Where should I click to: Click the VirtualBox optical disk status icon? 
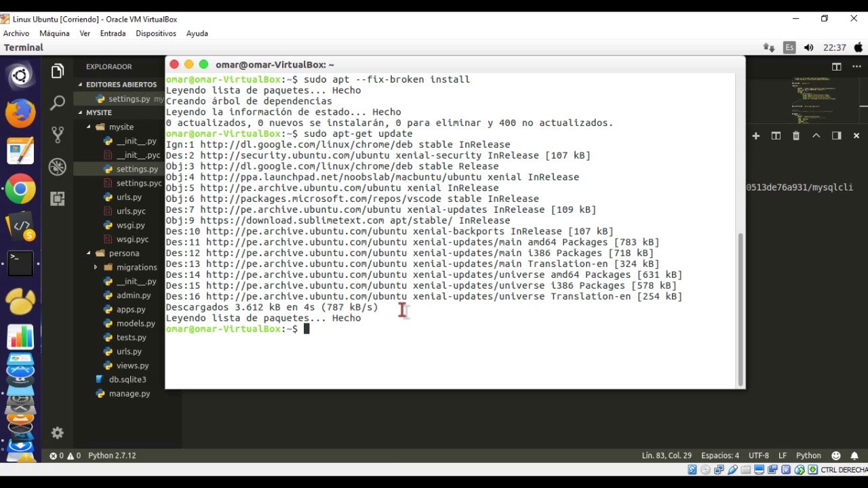pyautogui.click(x=705, y=470)
